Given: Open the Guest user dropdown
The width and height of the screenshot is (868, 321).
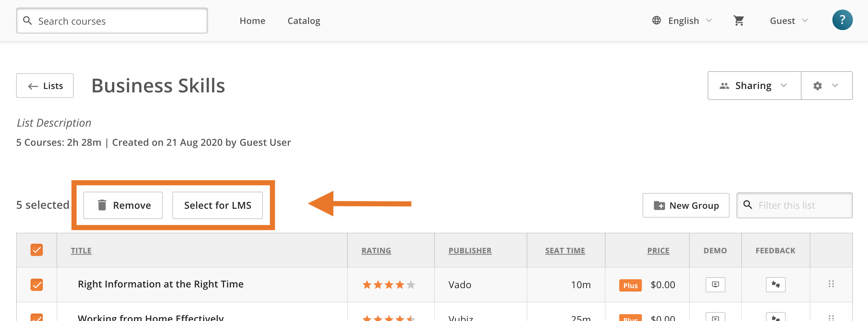Looking at the screenshot, I should 789,21.
